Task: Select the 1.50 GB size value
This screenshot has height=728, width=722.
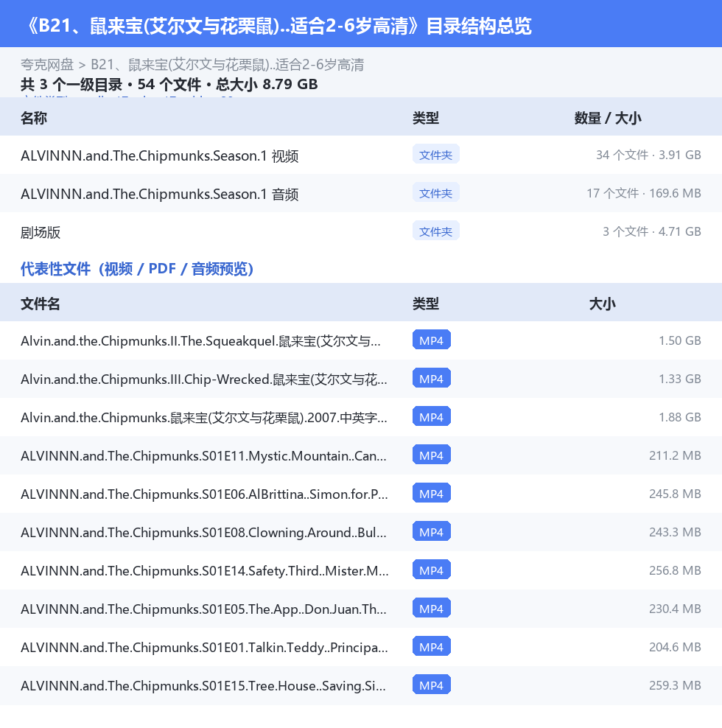Action: coord(680,340)
